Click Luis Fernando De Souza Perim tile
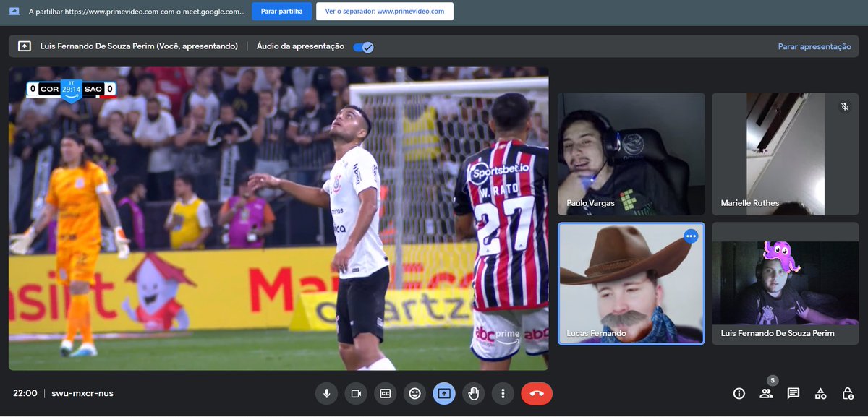 tap(786, 283)
